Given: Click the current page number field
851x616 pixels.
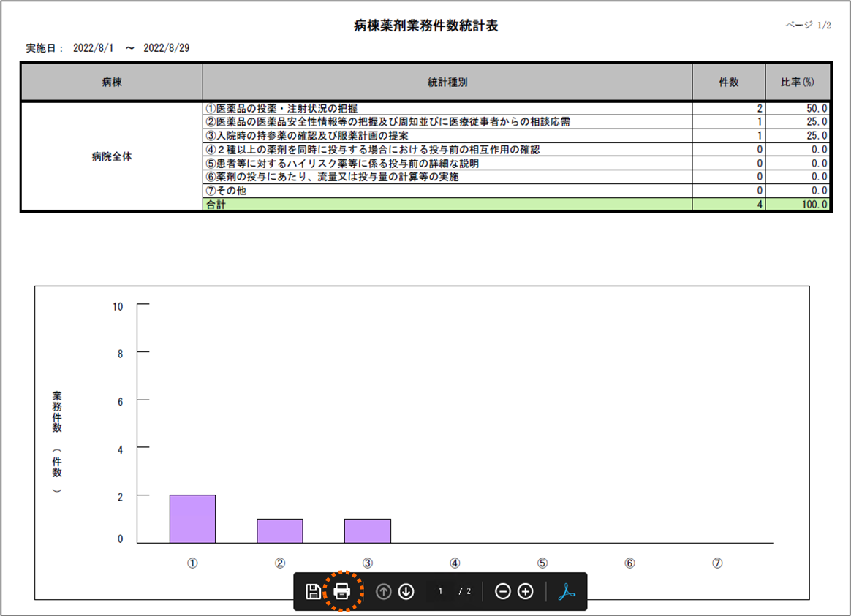Looking at the screenshot, I should tap(441, 592).
